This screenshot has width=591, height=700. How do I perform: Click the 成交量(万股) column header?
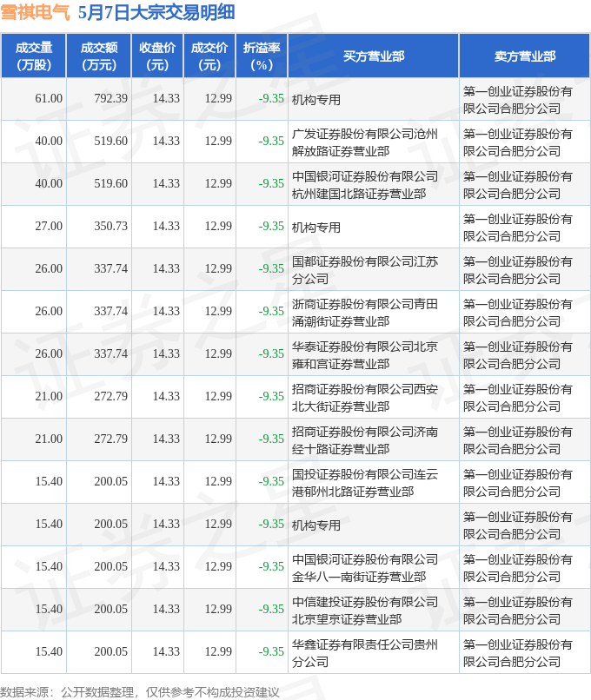pyautogui.click(x=34, y=56)
